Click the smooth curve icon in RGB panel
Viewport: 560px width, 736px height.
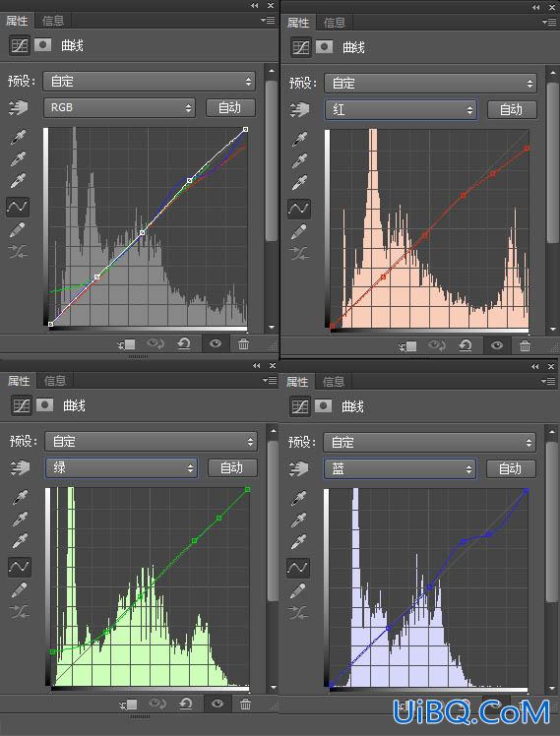point(18,253)
